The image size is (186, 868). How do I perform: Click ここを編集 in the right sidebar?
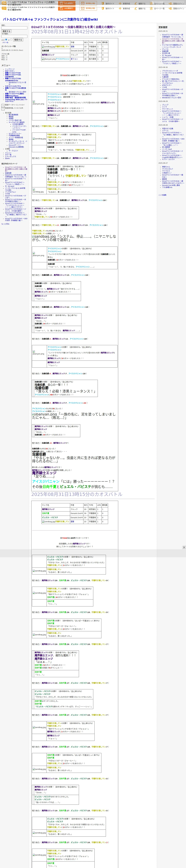click(162, 195)
